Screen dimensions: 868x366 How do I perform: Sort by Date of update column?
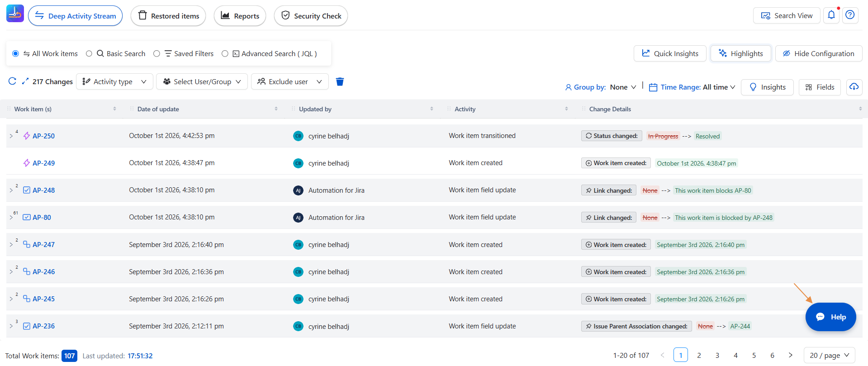(276, 109)
